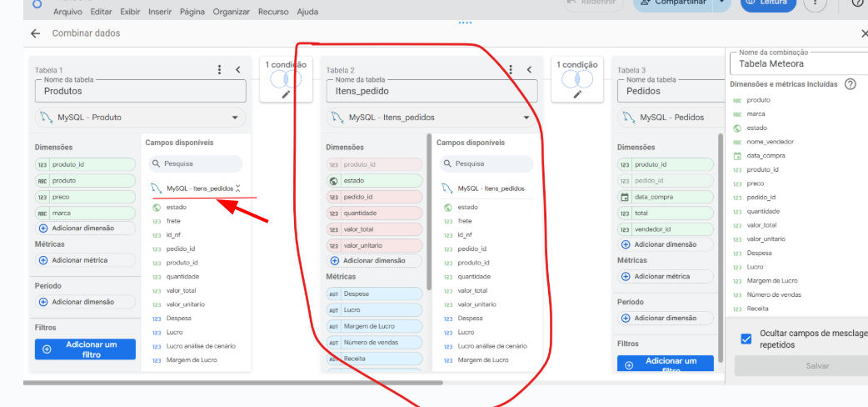
Task: Open the Ajuda menu
Action: tap(307, 11)
